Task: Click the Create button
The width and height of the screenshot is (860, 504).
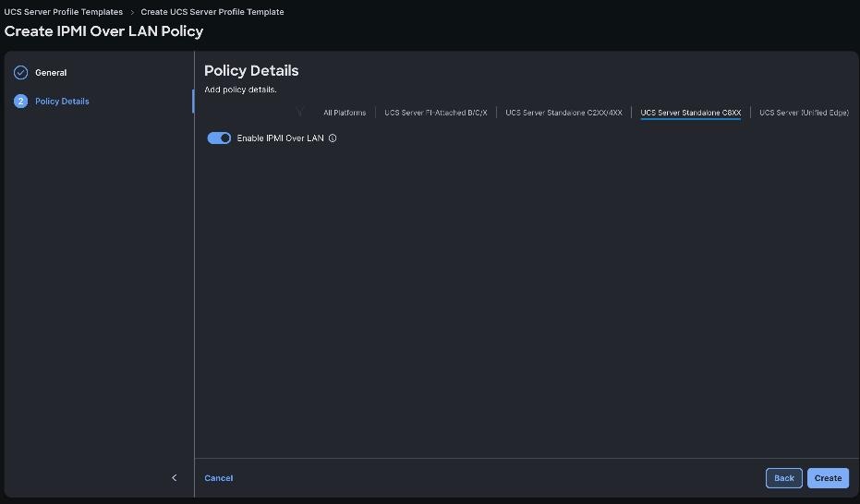Action: click(828, 478)
